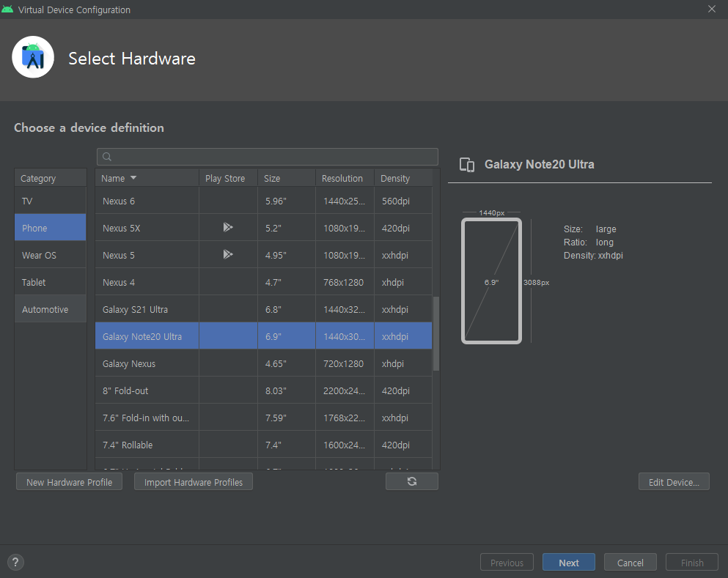Screen dimensions: 728x578
Task: Click the help question mark icon
Action: tap(15, 562)
